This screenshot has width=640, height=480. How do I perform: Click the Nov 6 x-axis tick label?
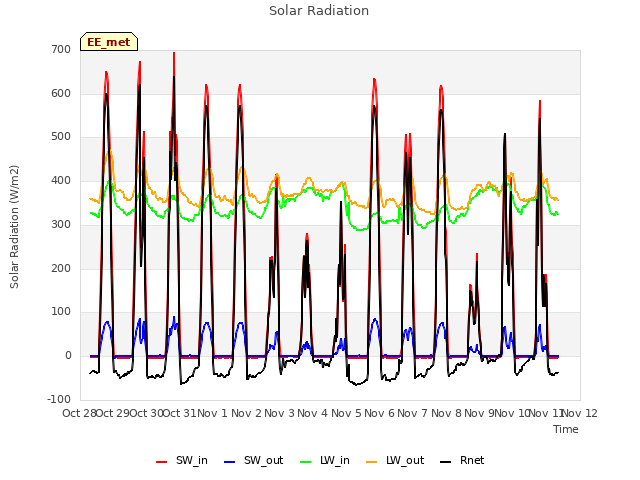click(x=379, y=413)
